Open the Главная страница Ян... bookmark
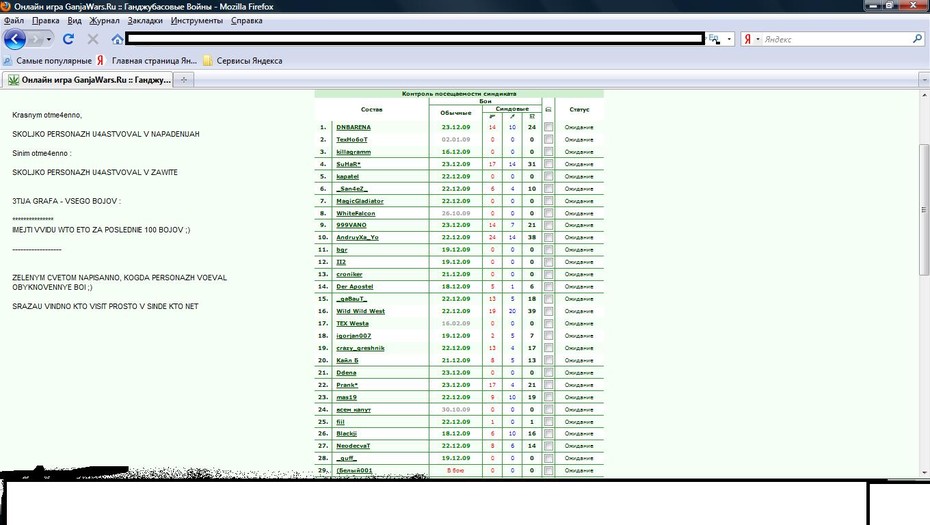The image size is (930, 525). pos(147,61)
